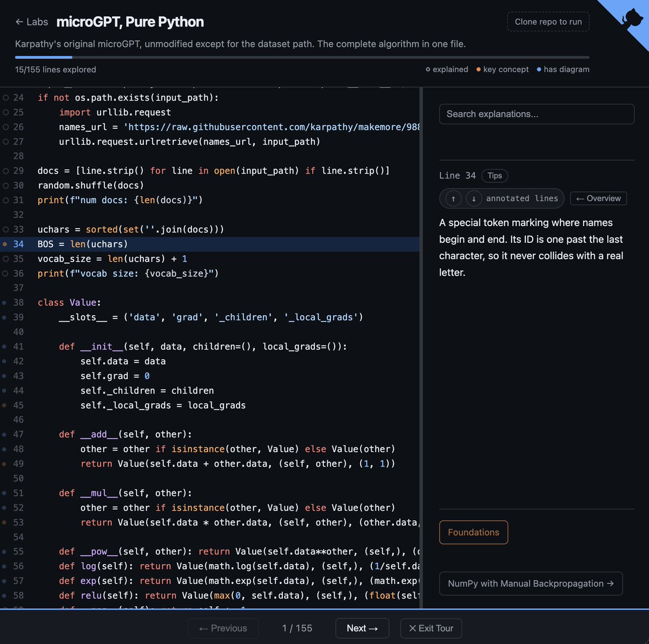Advance the tour with Next
This screenshot has width=649, height=644.
point(362,628)
